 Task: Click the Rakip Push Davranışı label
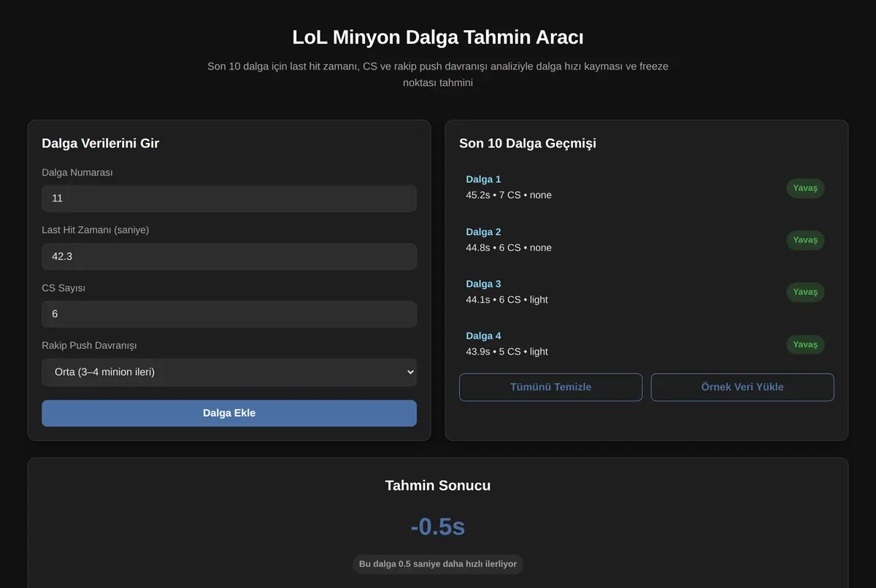tap(89, 346)
